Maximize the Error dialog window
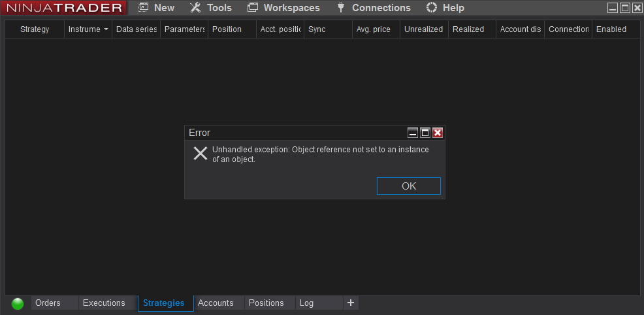 coord(425,133)
